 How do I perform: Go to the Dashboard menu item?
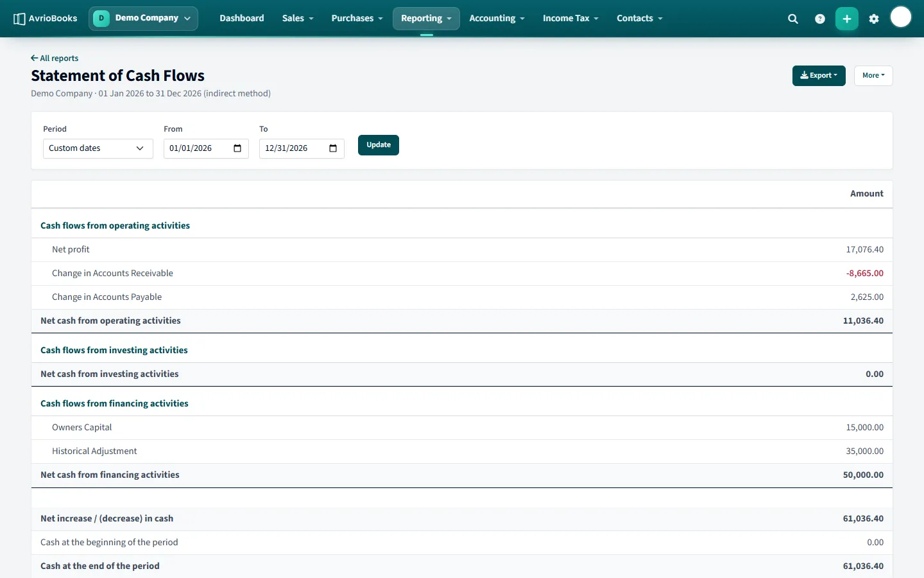tap(242, 18)
